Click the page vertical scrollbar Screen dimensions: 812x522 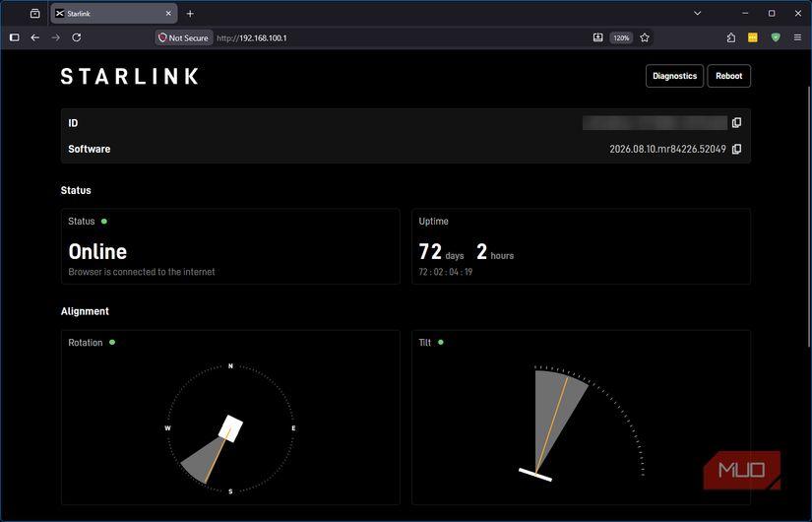click(809, 218)
